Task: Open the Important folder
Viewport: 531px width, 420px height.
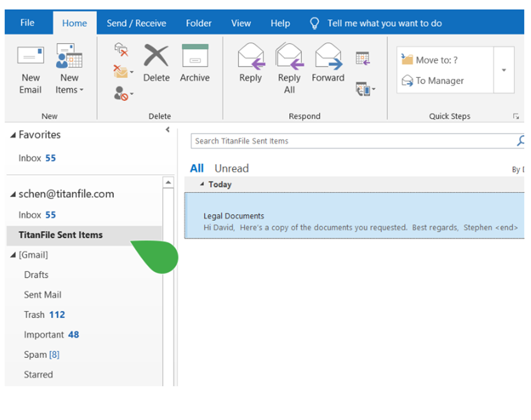Action: click(51, 334)
